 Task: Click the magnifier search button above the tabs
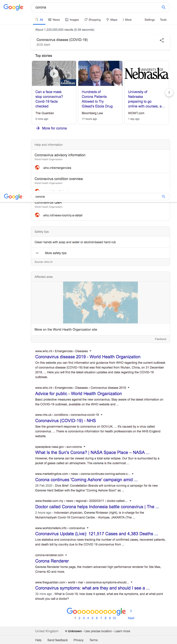tap(164, 7)
